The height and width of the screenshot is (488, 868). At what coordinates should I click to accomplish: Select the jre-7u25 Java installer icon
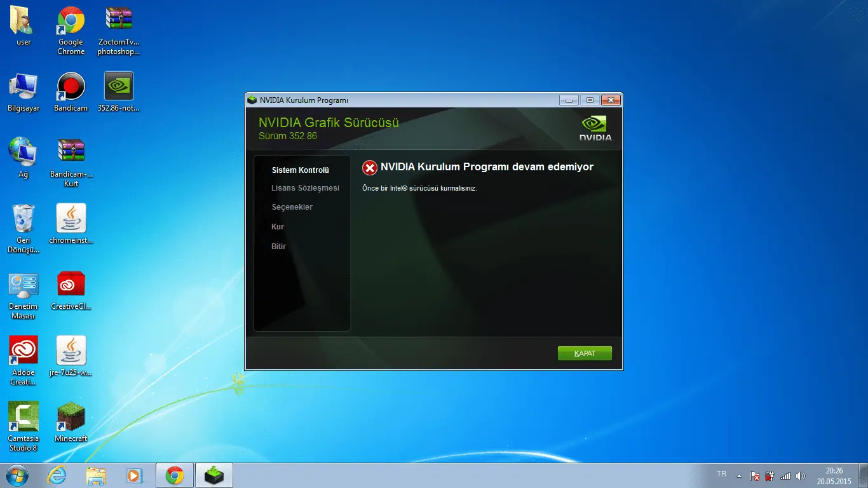[x=71, y=356]
